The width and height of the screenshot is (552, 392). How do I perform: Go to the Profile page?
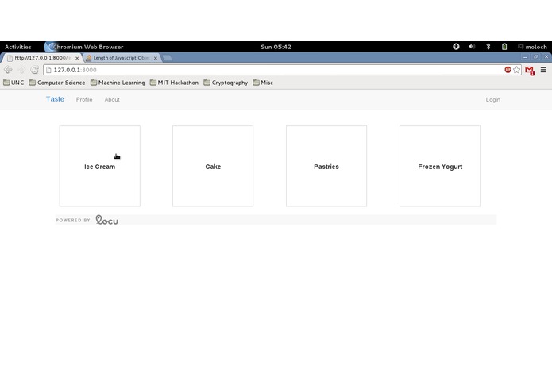click(84, 99)
